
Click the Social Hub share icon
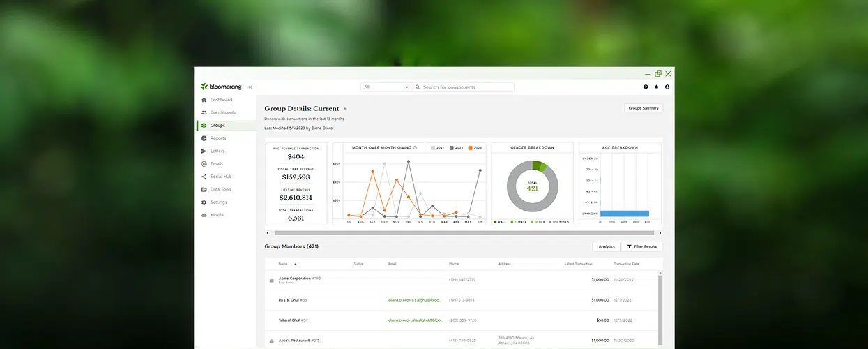coord(204,177)
